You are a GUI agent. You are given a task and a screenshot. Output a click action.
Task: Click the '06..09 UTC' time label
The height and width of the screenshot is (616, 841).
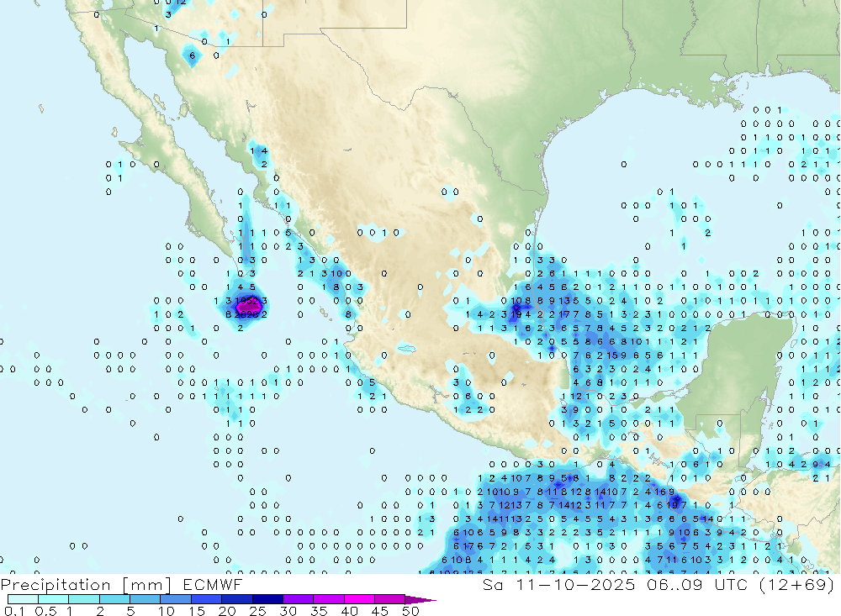[x=697, y=584]
